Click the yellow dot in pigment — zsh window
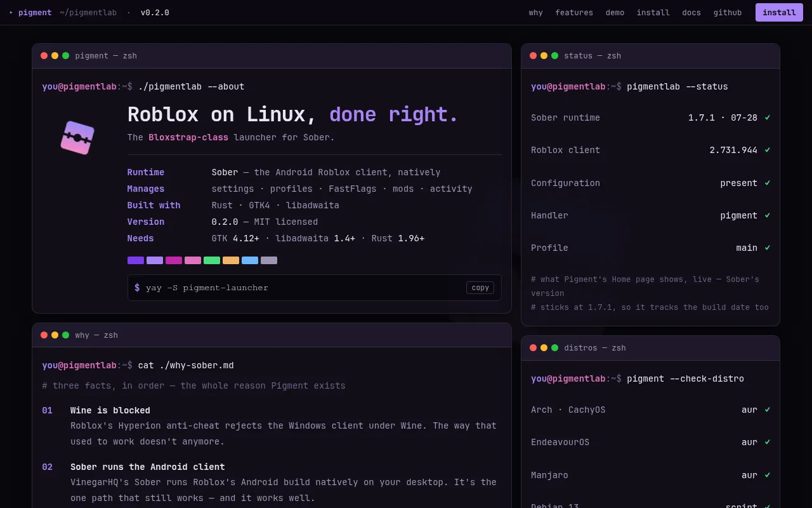This screenshot has width=812, height=508. 55,56
